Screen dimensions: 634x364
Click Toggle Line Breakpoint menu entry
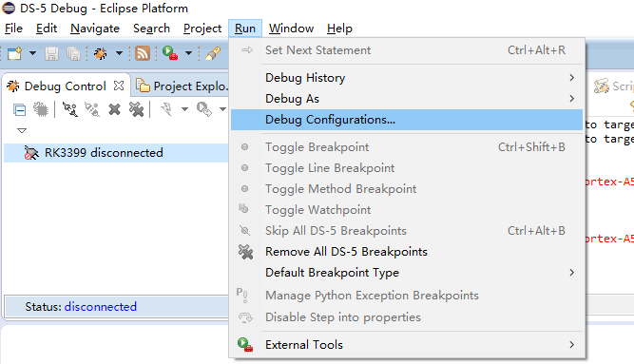click(407, 168)
